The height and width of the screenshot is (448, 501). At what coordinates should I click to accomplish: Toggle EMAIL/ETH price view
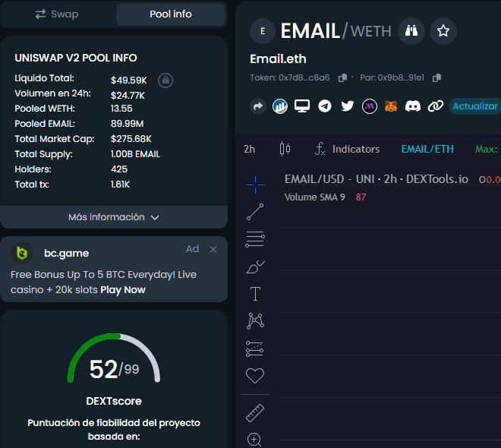coord(427,150)
